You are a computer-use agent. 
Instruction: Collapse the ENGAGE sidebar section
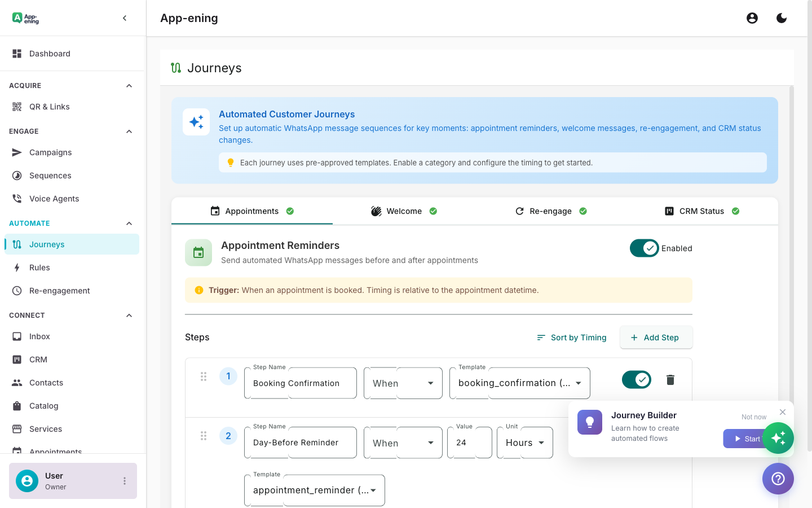point(129,131)
